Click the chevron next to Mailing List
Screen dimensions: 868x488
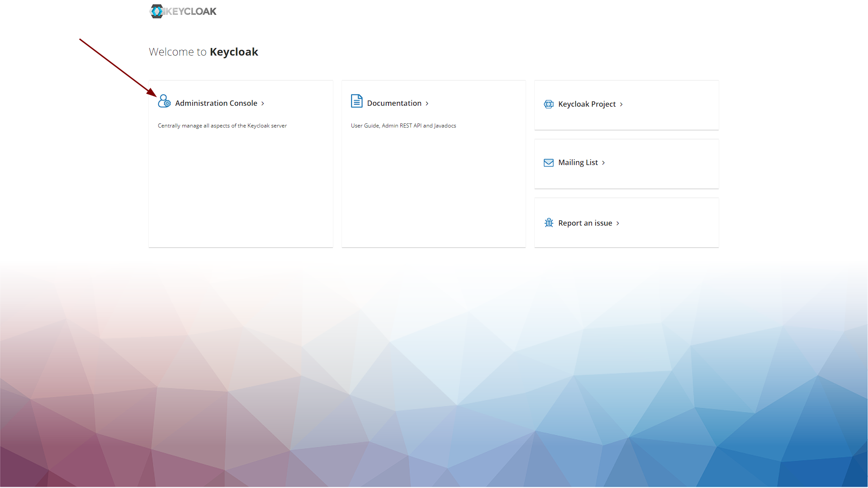click(x=603, y=163)
